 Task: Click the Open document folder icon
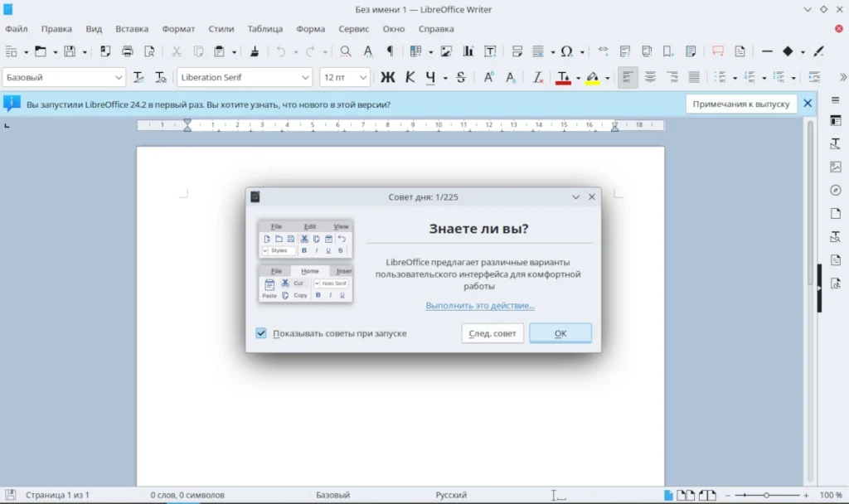click(x=40, y=51)
